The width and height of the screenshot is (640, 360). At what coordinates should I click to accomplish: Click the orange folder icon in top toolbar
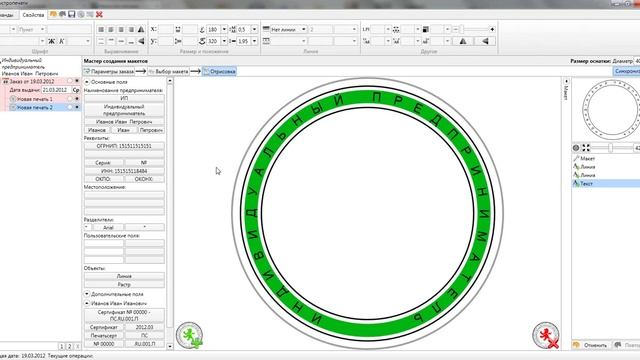coord(53,14)
